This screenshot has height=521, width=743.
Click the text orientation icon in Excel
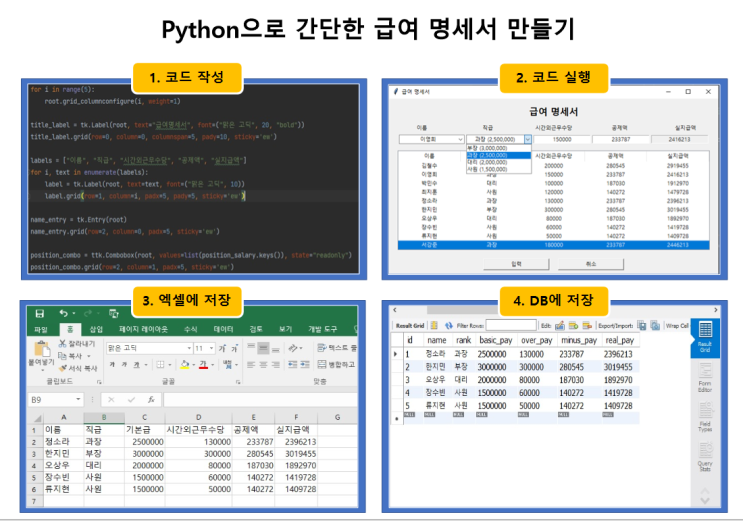(x=293, y=348)
